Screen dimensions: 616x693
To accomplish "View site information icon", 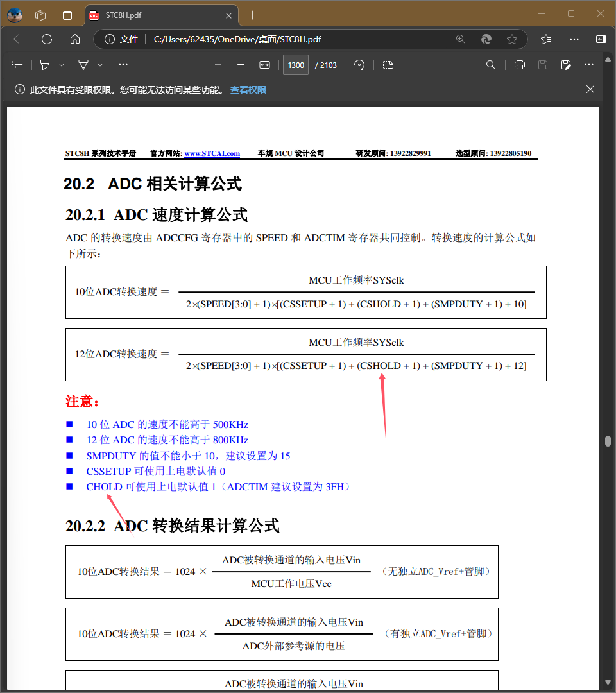I will [109, 39].
